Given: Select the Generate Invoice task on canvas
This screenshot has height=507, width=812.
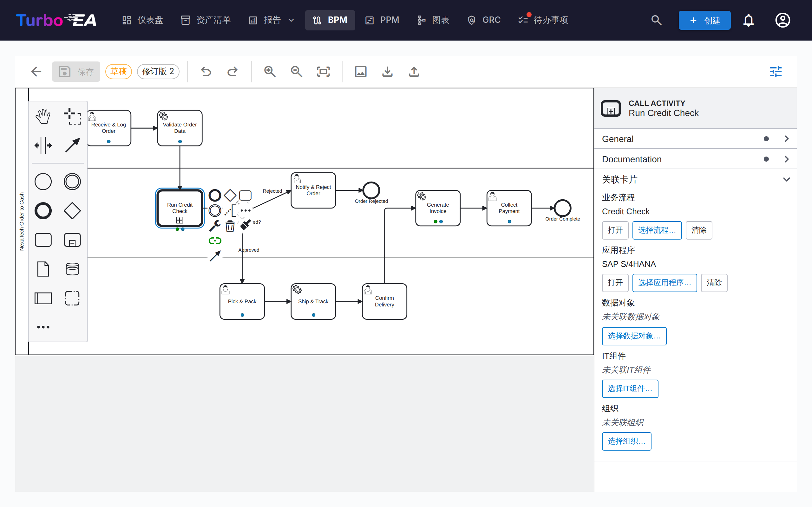Looking at the screenshot, I should (438, 208).
